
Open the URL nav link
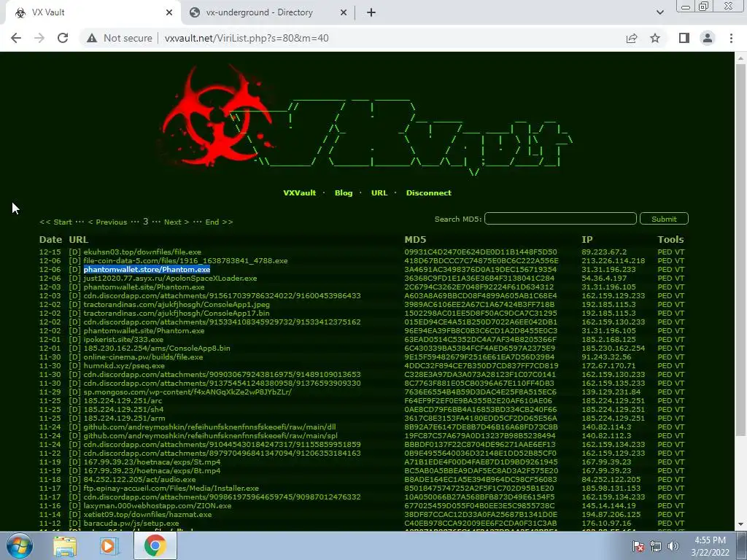(379, 192)
